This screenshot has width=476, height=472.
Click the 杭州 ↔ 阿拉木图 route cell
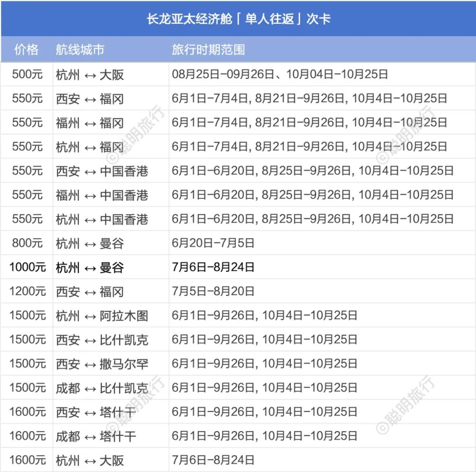click(102, 315)
